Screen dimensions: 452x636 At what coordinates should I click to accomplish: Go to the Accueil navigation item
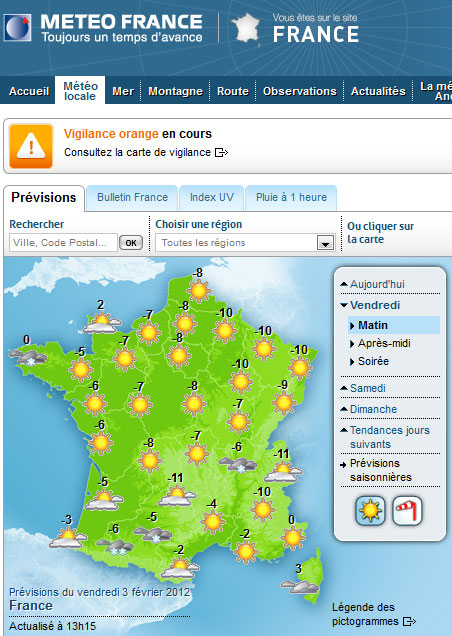coord(29,91)
